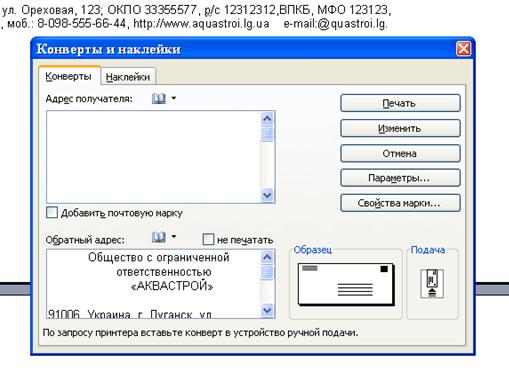Toggle the do not print checkbox
This screenshot has height=383, width=509.
point(208,239)
